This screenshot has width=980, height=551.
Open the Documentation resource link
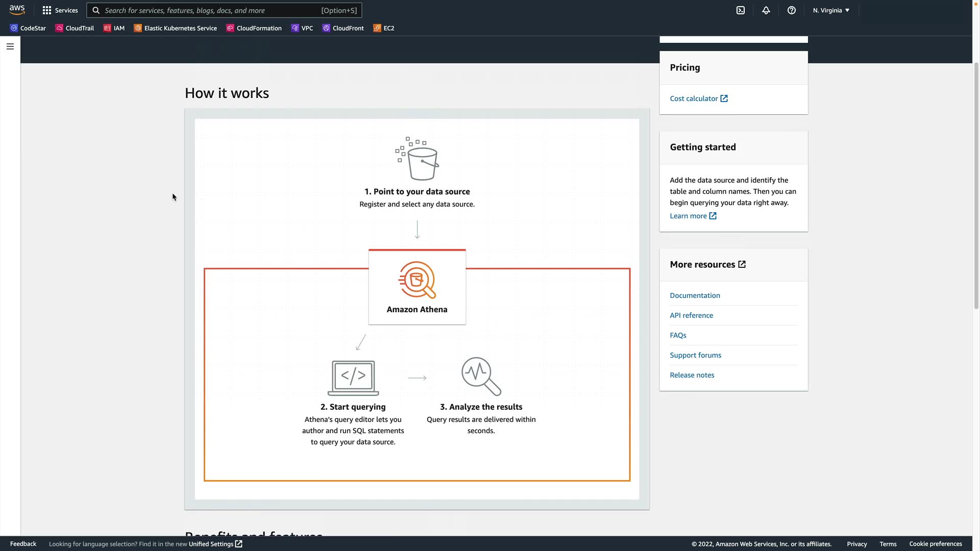(695, 295)
